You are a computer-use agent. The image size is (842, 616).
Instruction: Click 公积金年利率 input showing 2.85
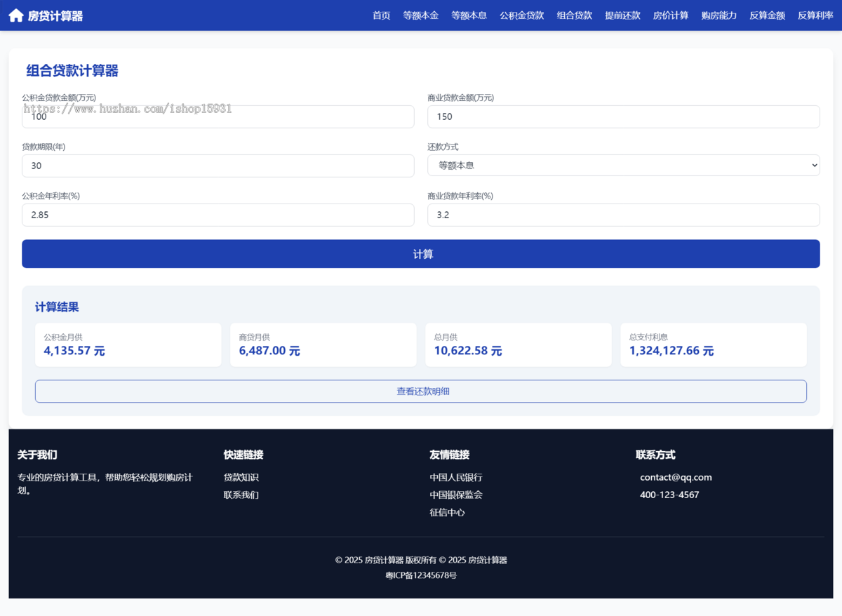tap(218, 215)
